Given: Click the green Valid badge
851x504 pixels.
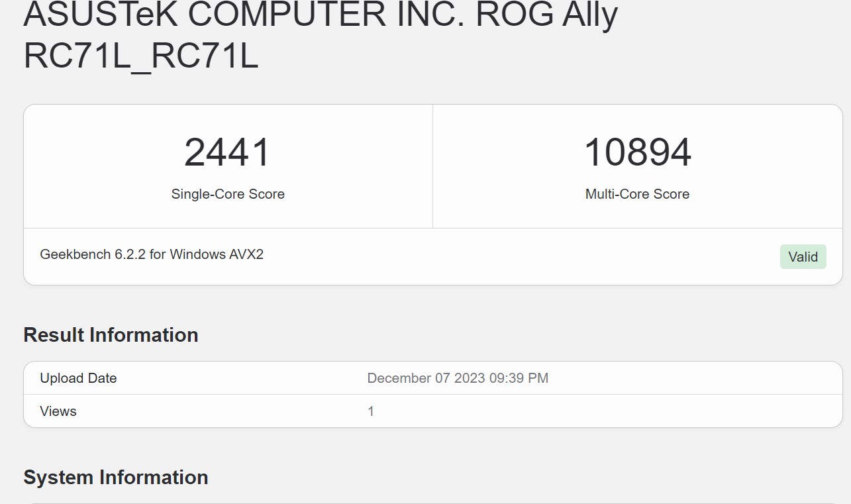Looking at the screenshot, I should [803, 257].
